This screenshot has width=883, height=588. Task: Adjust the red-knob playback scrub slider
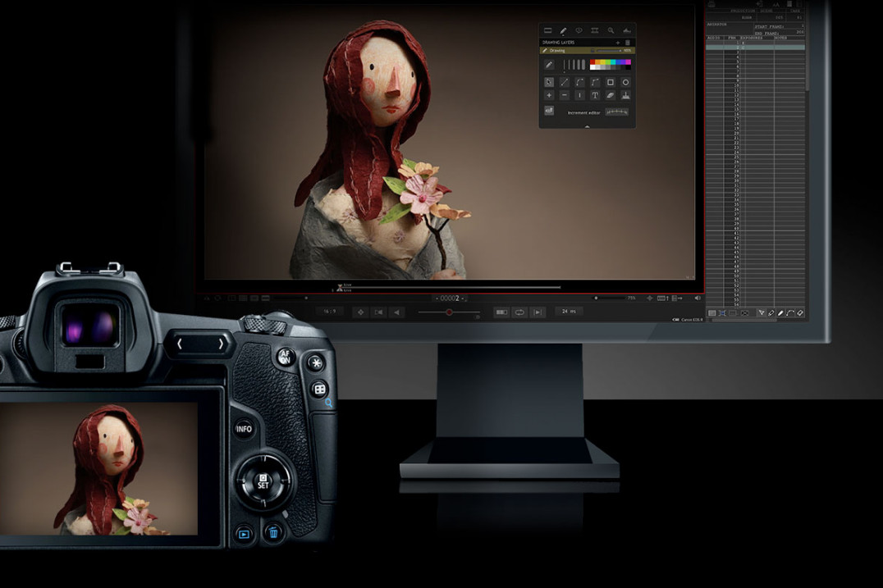[x=449, y=312]
